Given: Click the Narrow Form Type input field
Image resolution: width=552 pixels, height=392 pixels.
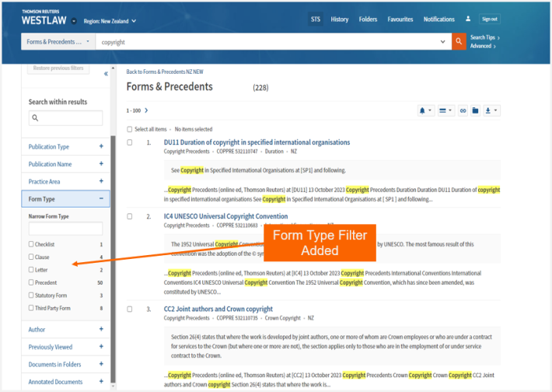Looking at the screenshot, I should pyautogui.click(x=65, y=228).
